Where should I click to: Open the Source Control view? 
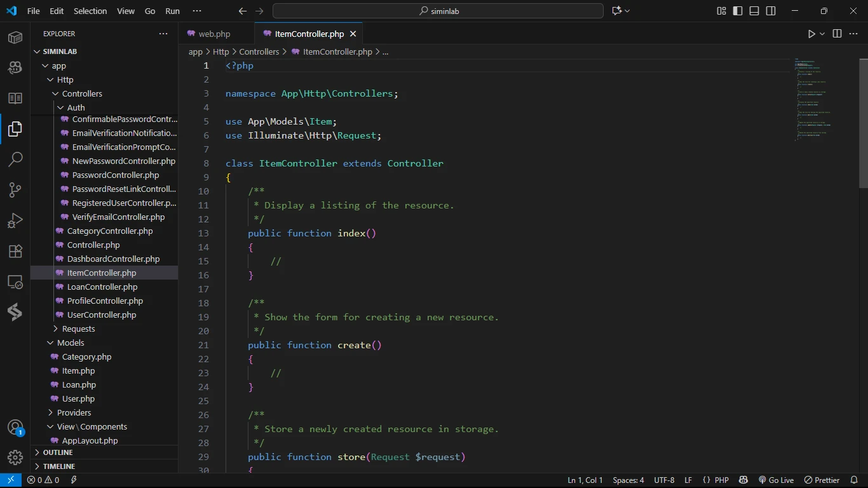click(x=15, y=189)
